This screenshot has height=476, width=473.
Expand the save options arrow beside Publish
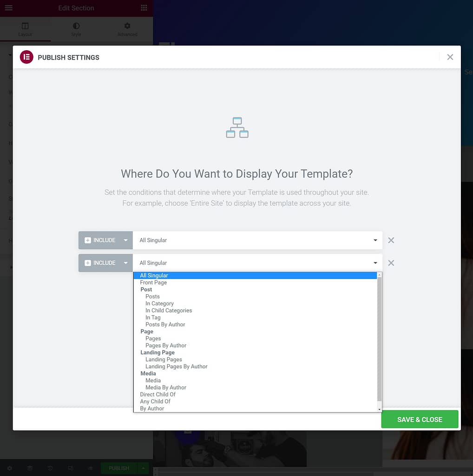tap(144, 468)
